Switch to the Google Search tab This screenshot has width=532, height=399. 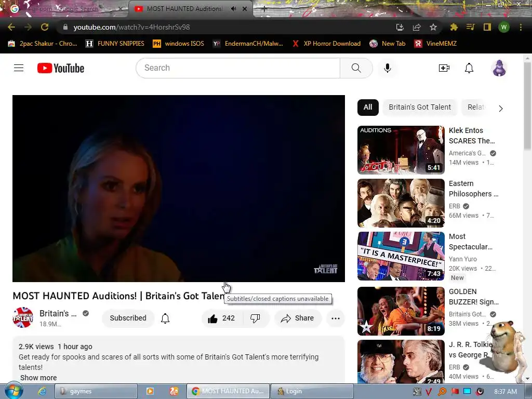pyautogui.click(x=64, y=9)
